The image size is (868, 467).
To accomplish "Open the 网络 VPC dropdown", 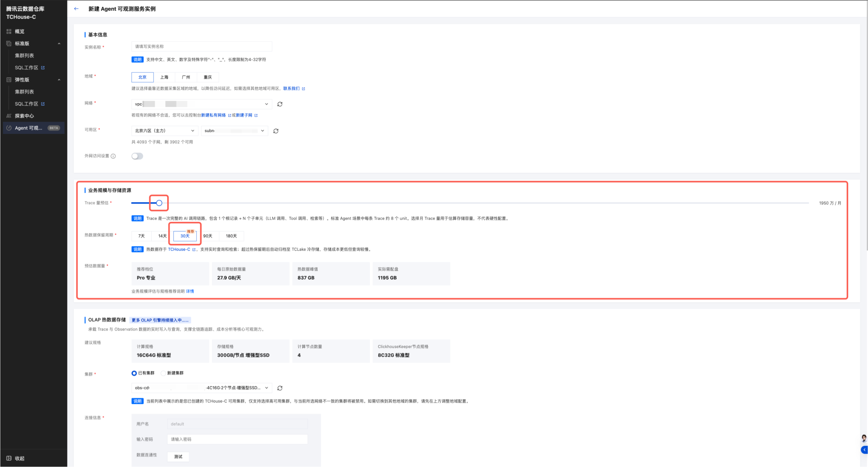I will 201,104.
